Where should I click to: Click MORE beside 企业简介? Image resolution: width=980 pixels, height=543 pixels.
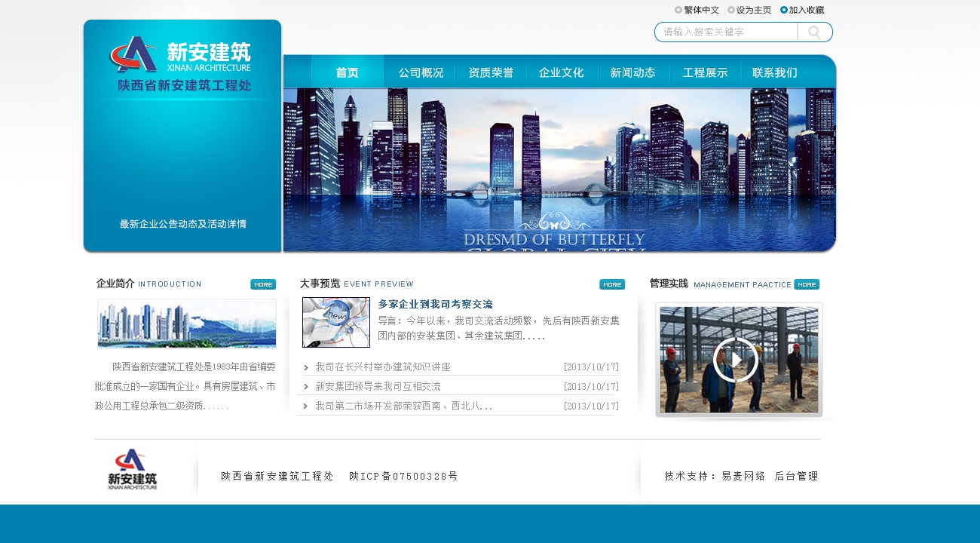point(263,284)
